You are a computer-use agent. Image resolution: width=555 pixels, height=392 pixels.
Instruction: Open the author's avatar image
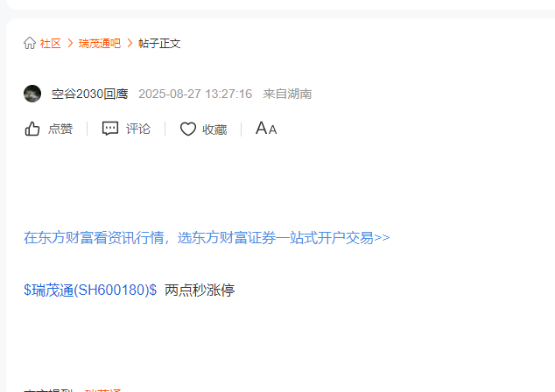click(32, 94)
